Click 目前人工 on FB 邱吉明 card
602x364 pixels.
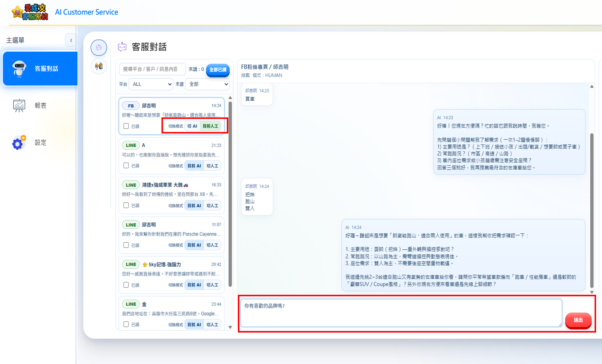210,126
